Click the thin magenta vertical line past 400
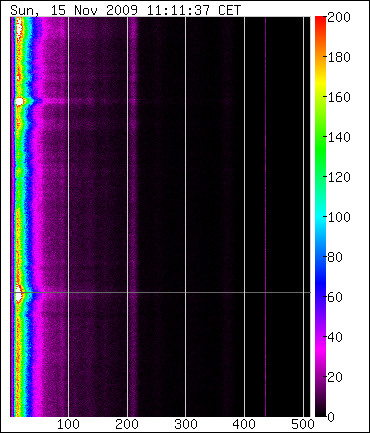The width and height of the screenshot is (370, 433). pos(265,217)
